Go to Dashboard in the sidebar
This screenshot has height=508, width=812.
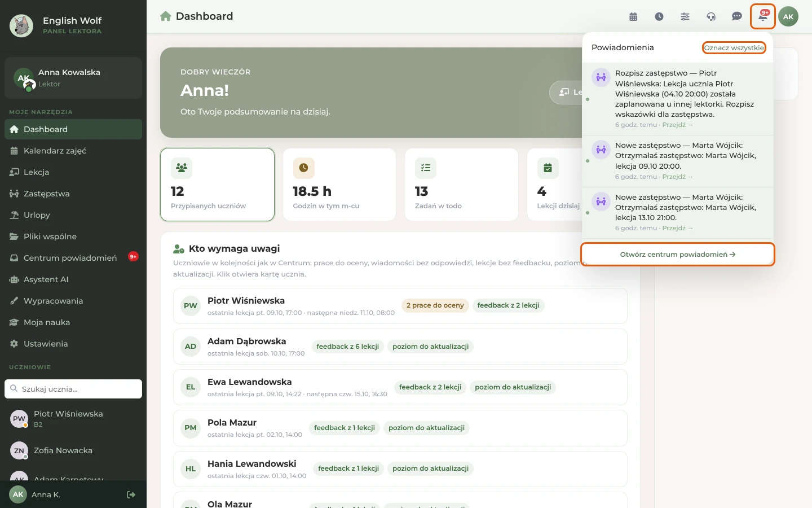point(73,129)
